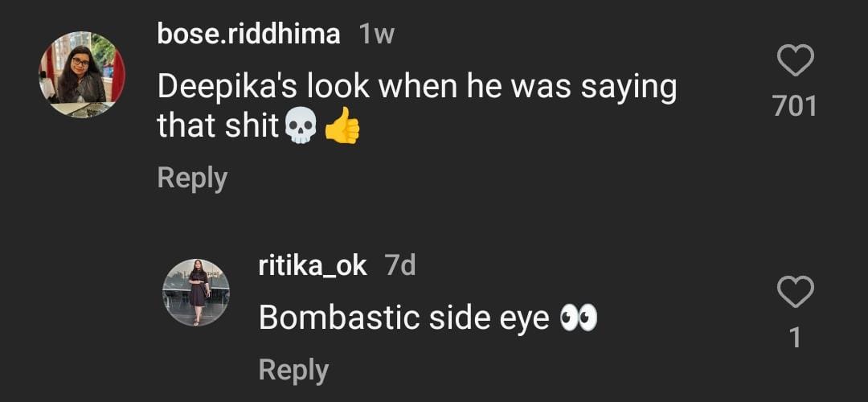The image size is (868, 402).
Task: Reply to bose.riddhima's comment
Action: pos(192,178)
